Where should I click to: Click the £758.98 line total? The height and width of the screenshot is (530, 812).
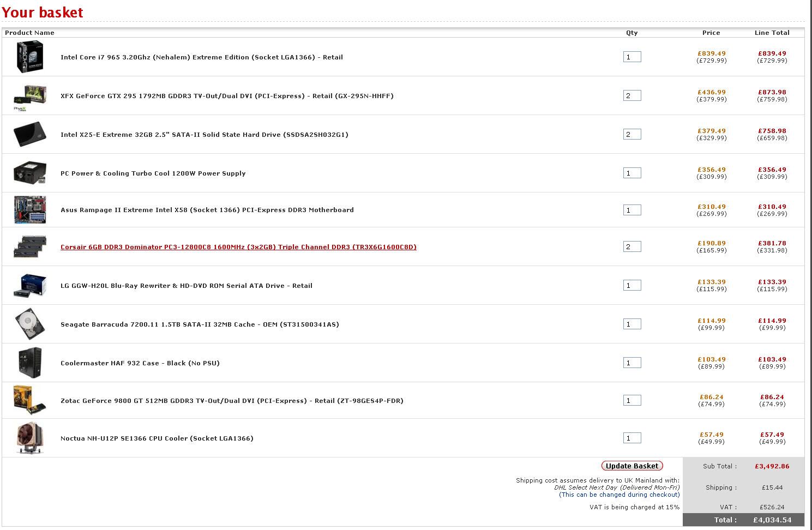[x=772, y=131]
